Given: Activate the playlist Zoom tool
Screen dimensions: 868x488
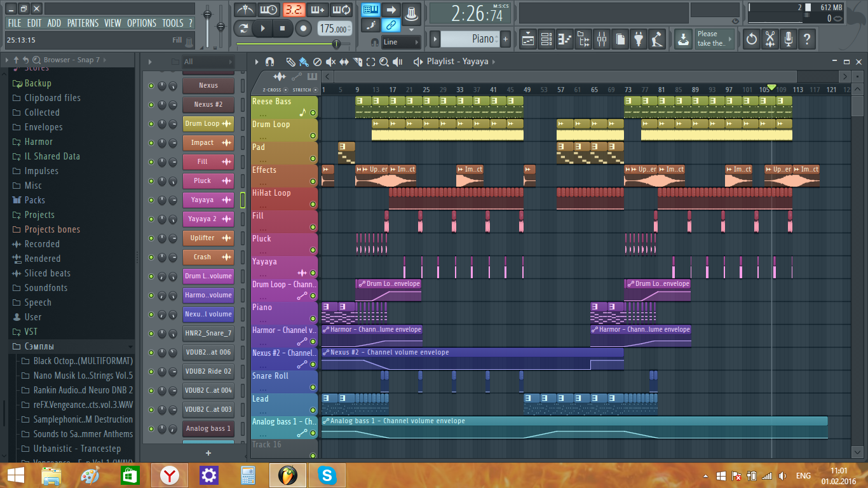Looking at the screenshot, I should [384, 62].
